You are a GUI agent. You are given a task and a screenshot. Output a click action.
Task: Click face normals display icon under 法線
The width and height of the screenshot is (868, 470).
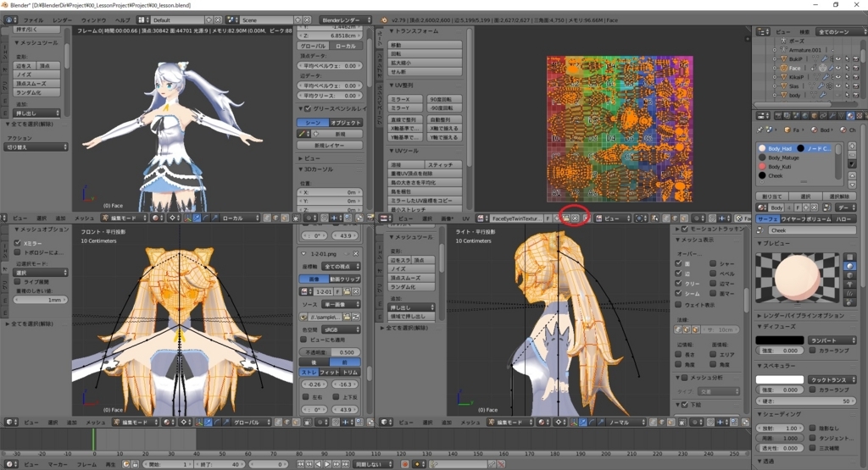pos(695,329)
